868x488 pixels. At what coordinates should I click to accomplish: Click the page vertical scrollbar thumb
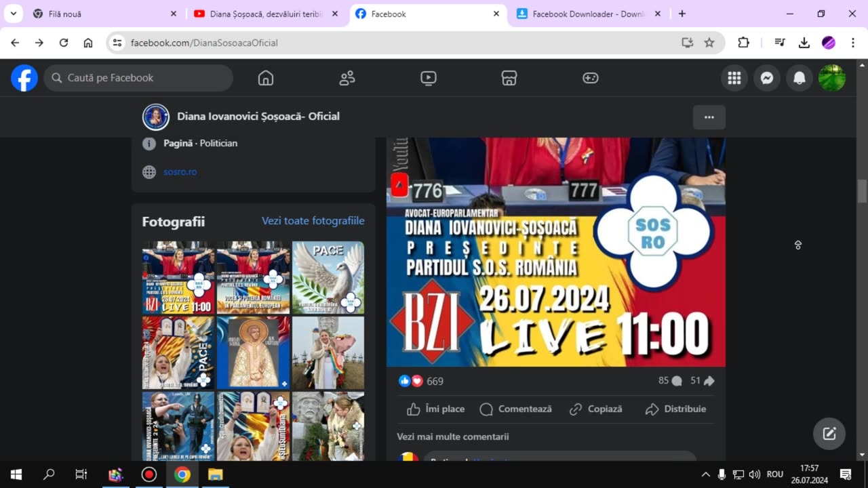tap(862, 191)
